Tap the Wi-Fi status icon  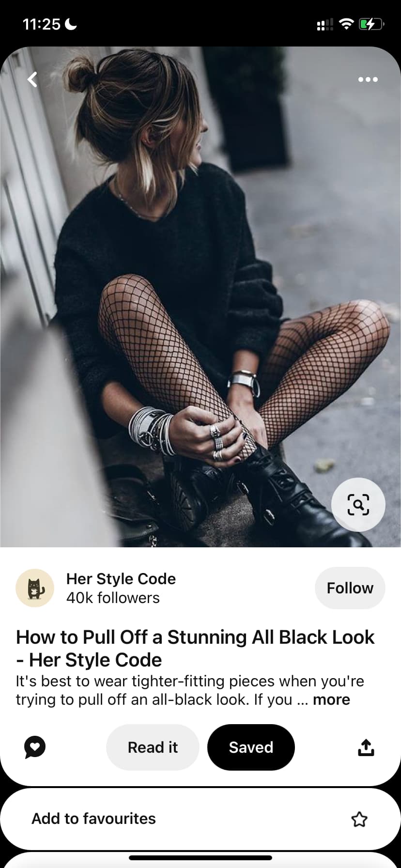[346, 24]
